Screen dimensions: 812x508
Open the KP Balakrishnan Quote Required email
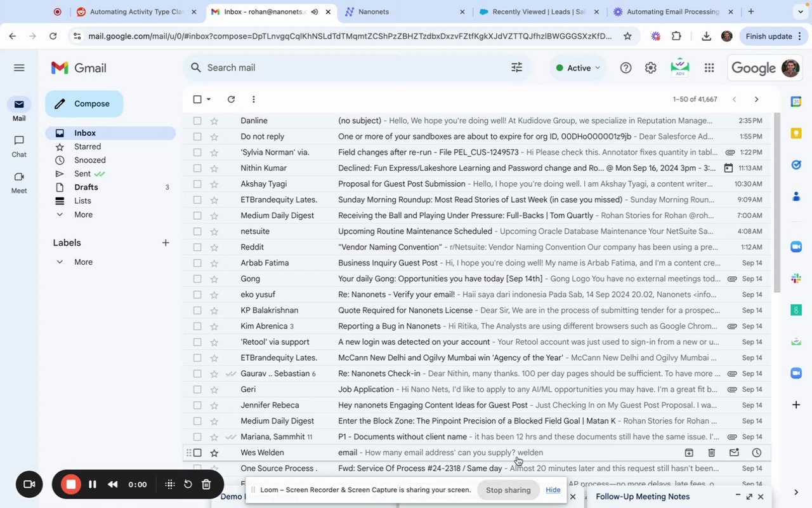click(x=477, y=311)
